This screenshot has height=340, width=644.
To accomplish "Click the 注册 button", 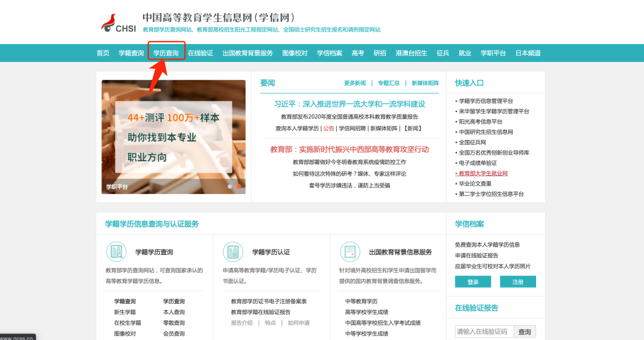I will [518, 282].
